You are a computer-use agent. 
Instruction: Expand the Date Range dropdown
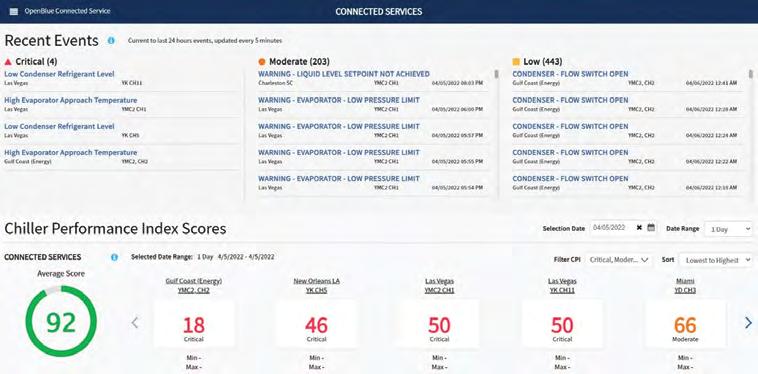[728, 229]
